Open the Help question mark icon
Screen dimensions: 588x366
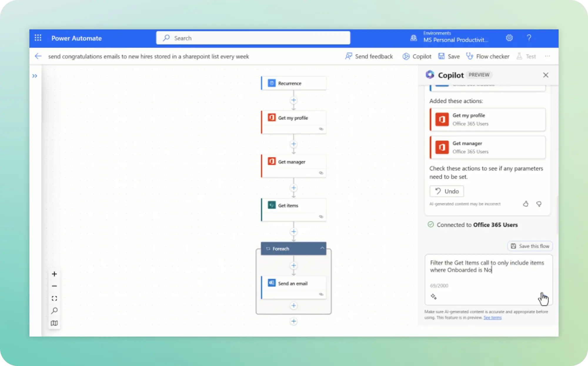tap(529, 38)
